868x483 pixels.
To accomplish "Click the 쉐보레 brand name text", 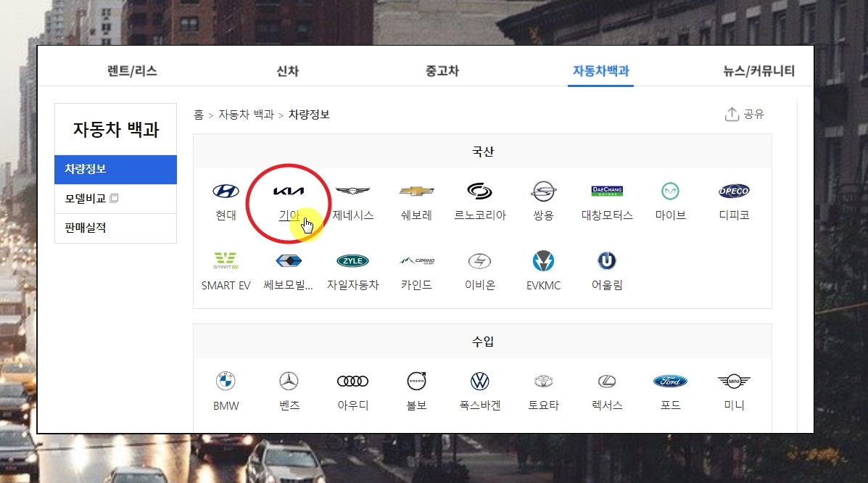I will [x=416, y=215].
